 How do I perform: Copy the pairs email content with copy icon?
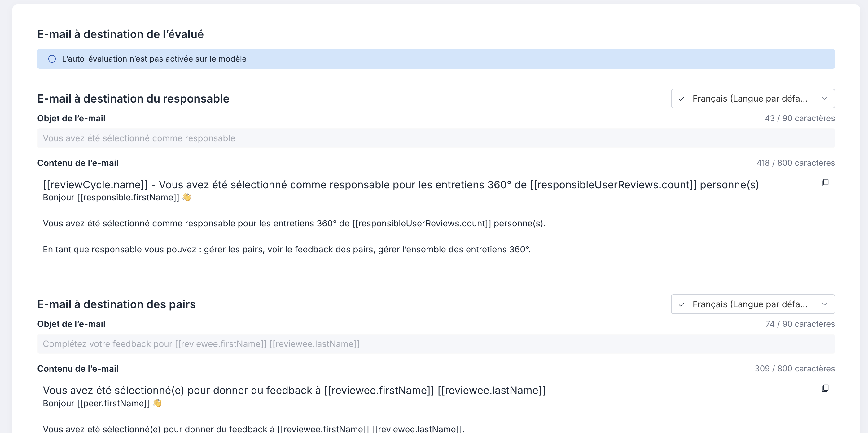(825, 388)
